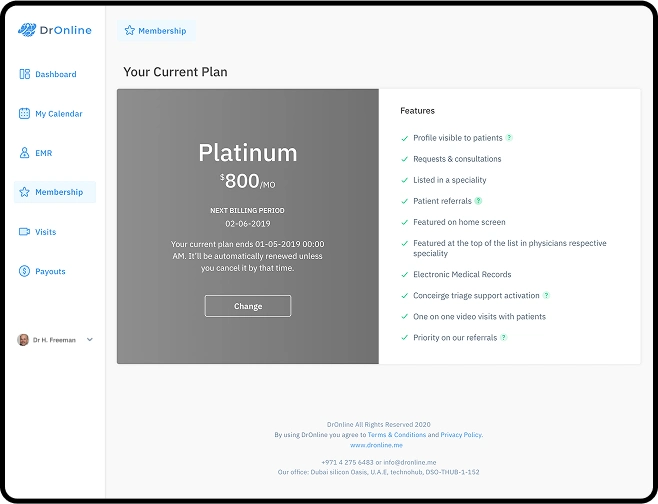The height and width of the screenshot is (504, 658).
Task: Click Dr H. Freeman avatar photo
Action: (23, 340)
